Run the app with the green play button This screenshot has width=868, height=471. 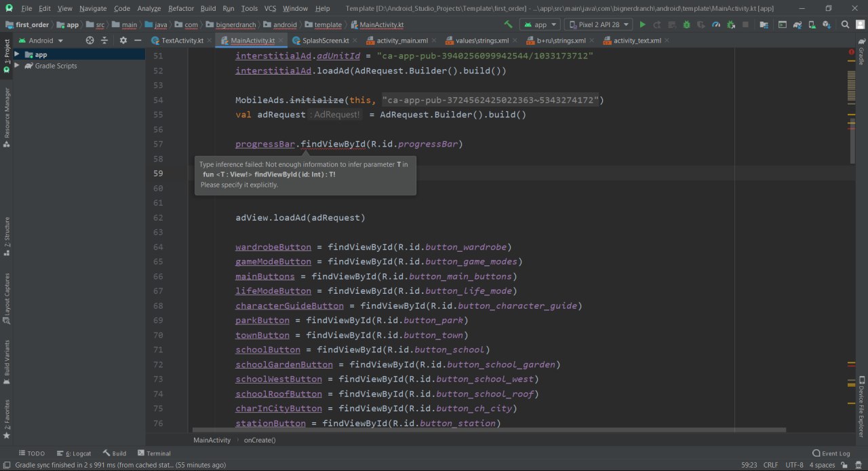643,24
